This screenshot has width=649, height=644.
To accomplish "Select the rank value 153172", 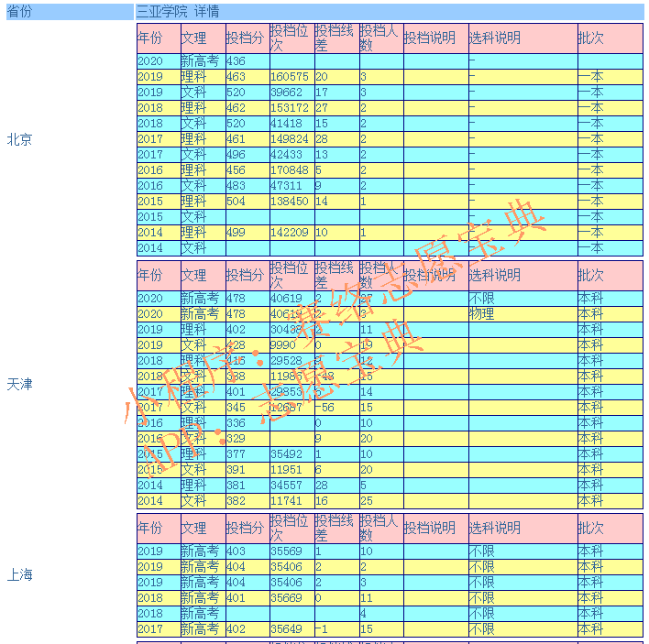I will point(290,108).
